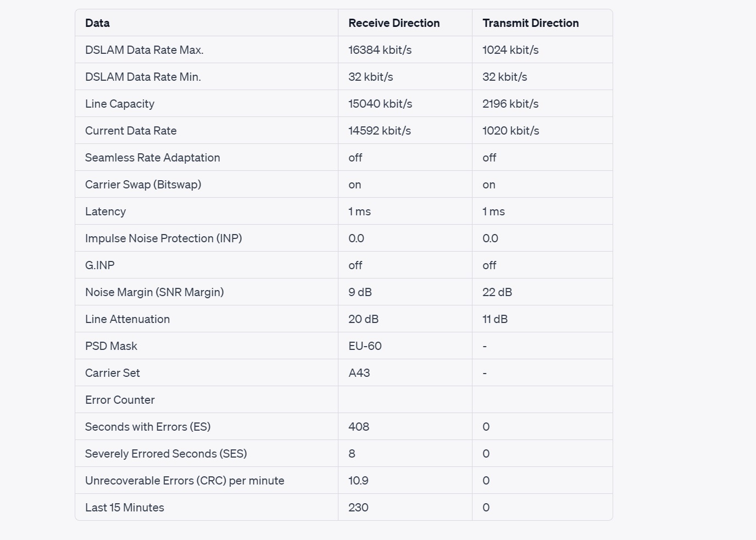This screenshot has width=756, height=540.
Task: Click the Transmit Direction column header
Action: point(531,23)
